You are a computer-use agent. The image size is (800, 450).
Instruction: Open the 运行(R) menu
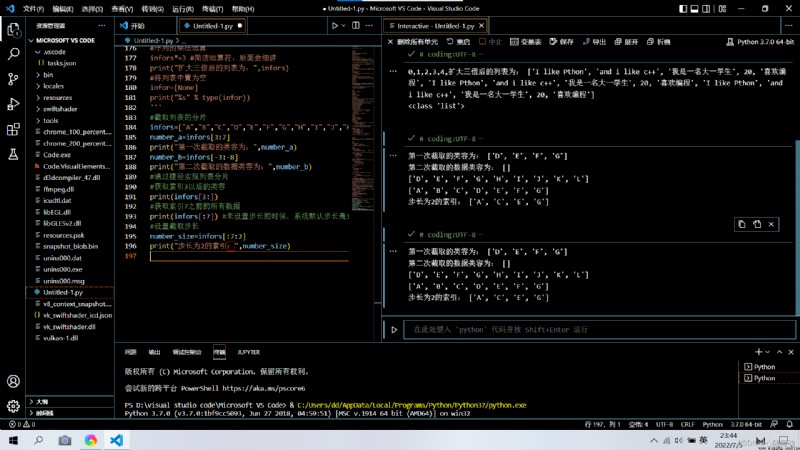[x=183, y=9]
